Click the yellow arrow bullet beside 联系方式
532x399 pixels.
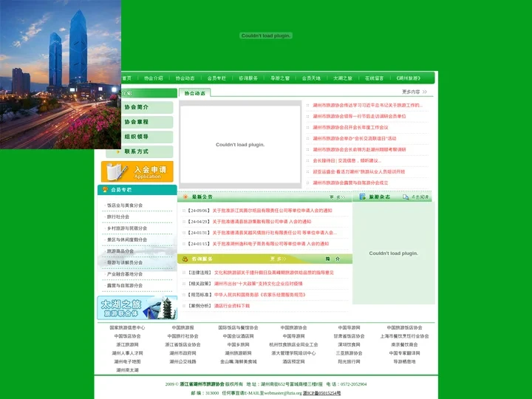(x=117, y=151)
